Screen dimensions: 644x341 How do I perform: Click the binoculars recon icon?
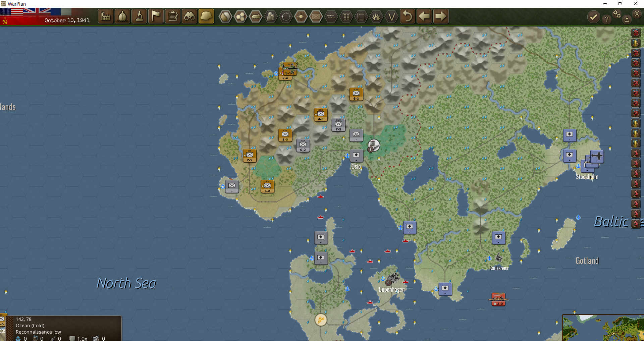(190, 16)
